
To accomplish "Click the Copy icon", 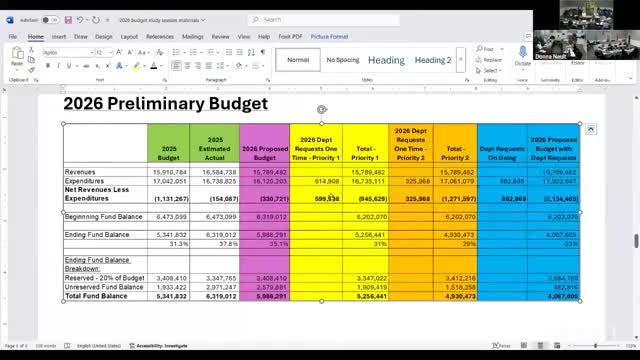I will point(31,60).
